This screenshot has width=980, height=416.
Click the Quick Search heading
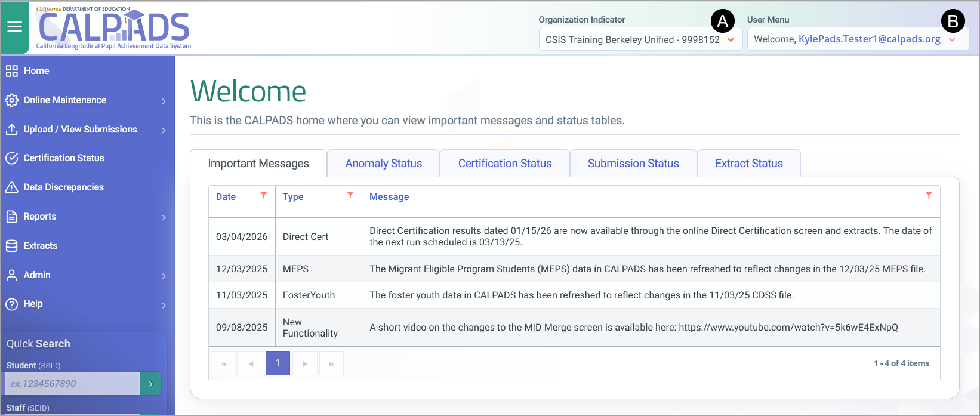pos(38,344)
